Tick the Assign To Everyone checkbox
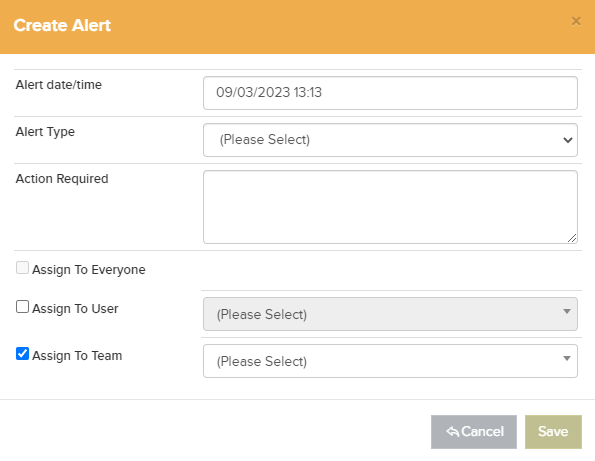Viewport: 595px width, 461px height. (x=22, y=267)
